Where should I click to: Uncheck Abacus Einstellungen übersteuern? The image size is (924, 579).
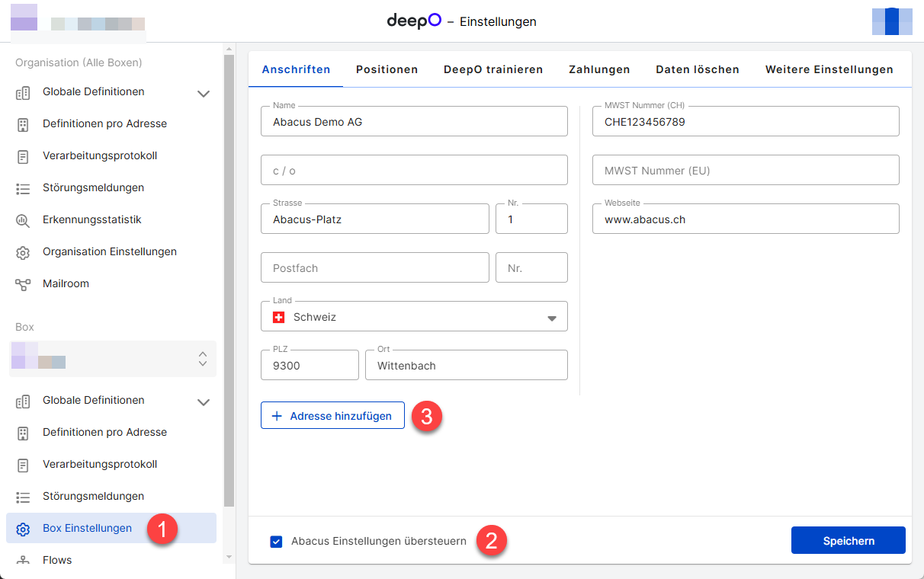(x=276, y=541)
